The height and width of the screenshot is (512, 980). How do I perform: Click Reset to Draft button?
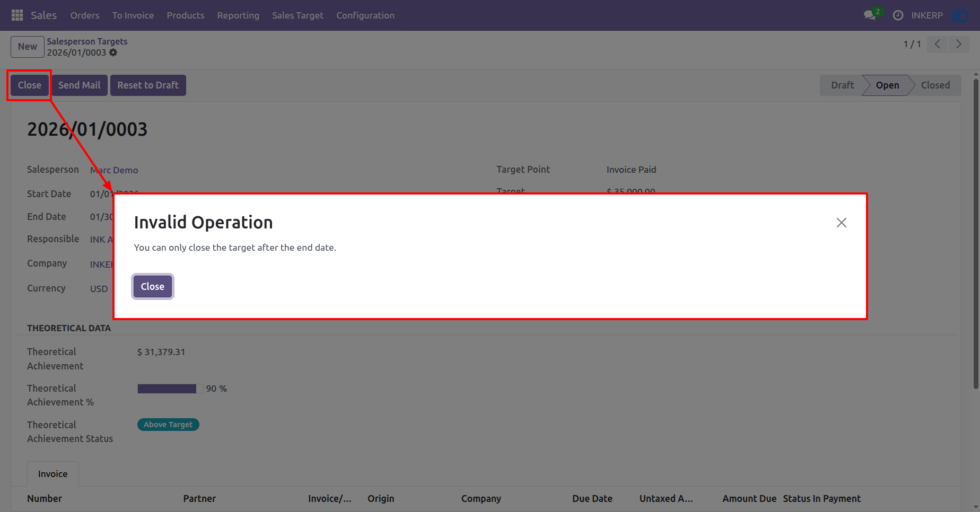148,85
